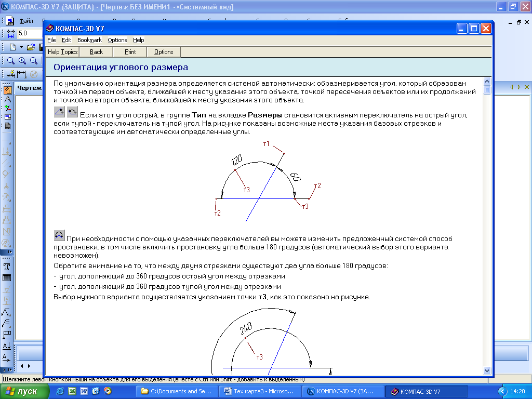
Task: Open the Options menu in help window
Action: click(x=117, y=40)
